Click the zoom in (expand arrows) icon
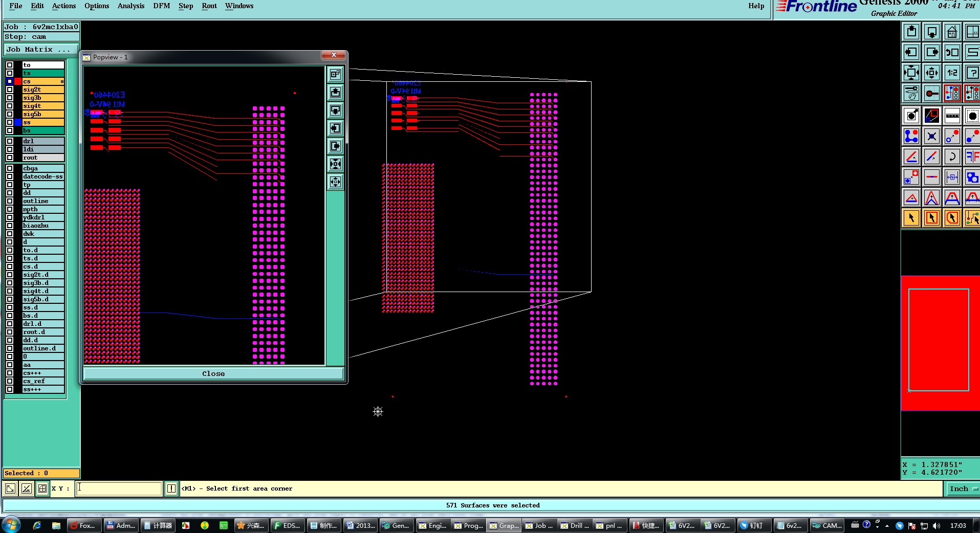 tap(911, 73)
